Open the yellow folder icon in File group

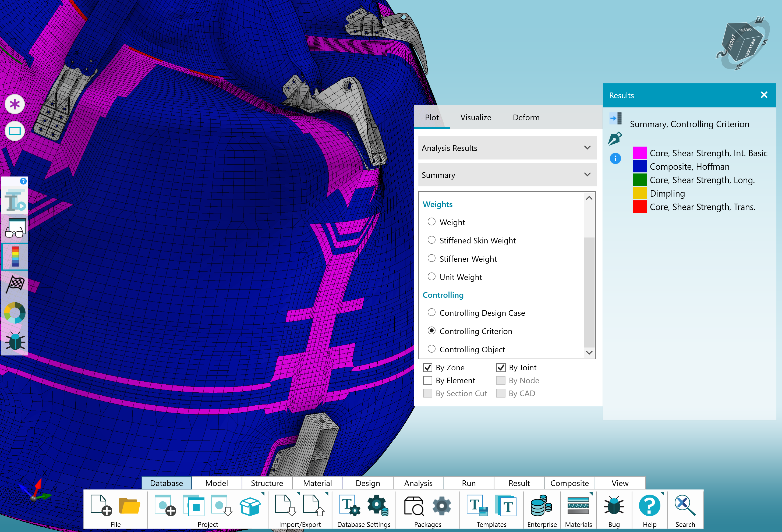click(129, 506)
